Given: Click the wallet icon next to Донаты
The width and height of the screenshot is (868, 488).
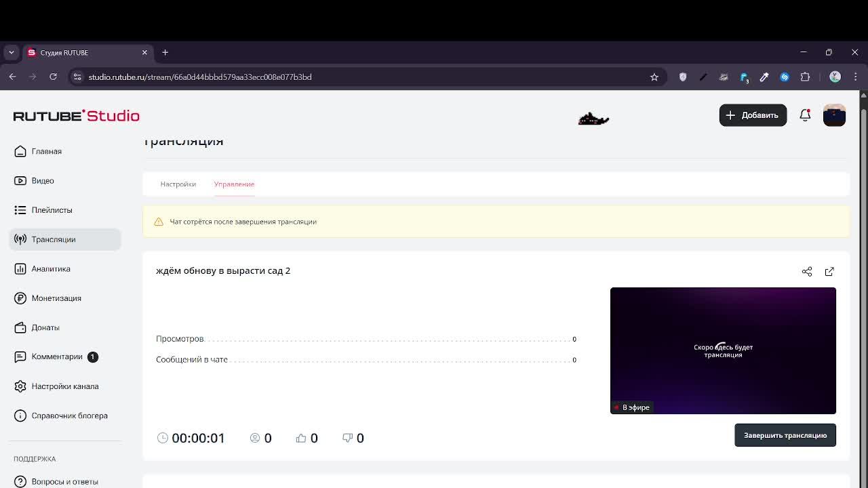Looking at the screenshot, I should pos(20,327).
